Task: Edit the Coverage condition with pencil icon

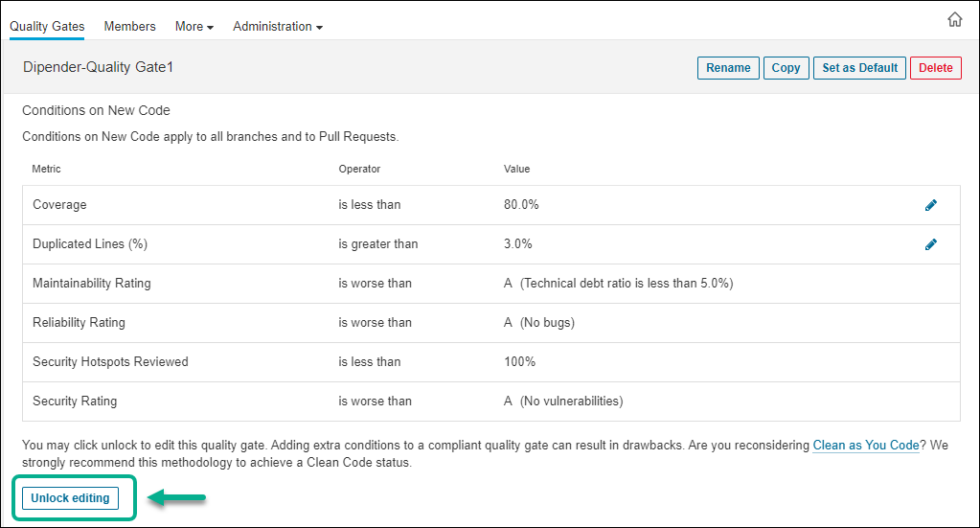Action: 930,205
